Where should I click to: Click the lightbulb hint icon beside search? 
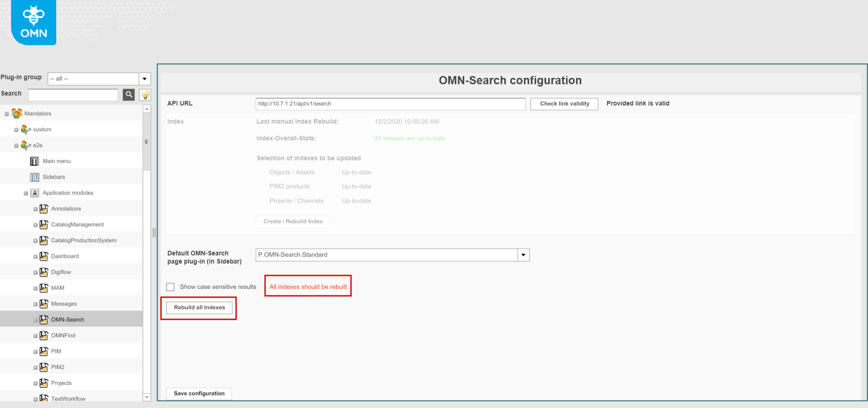[144, 95]
